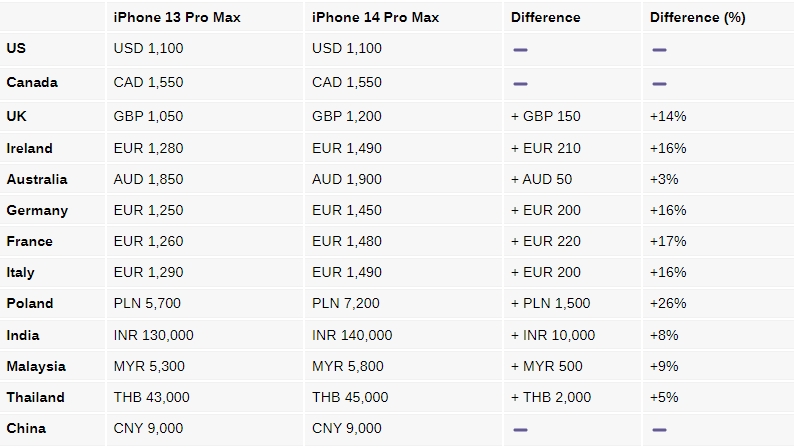The height and width of the screenshot is (448, 794).
Task: Click the iPhone 14 Pro Max column header
Action: coord(375,17)
